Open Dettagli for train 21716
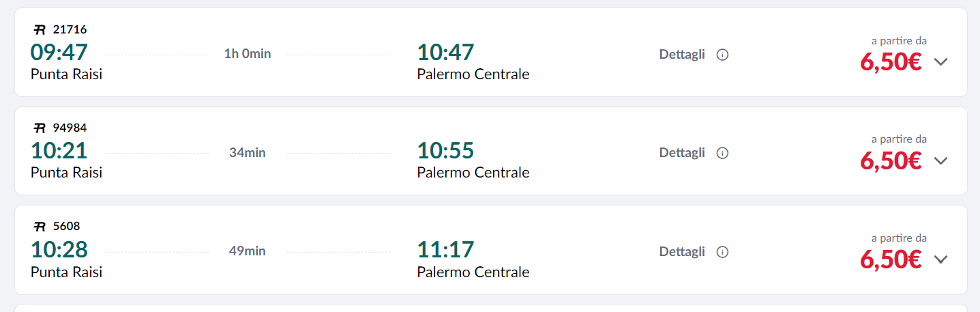The height and width of the screenshot is (312, 980). click(682, 55)
